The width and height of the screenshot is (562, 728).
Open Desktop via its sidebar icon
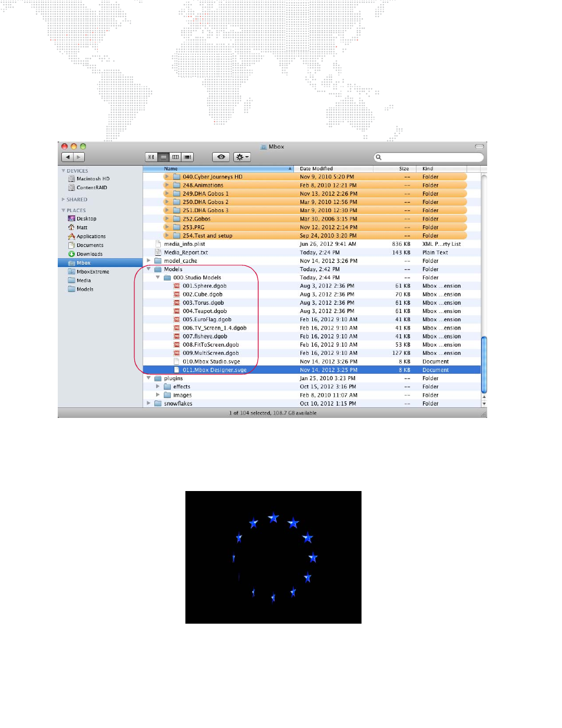tap(71, 219)
